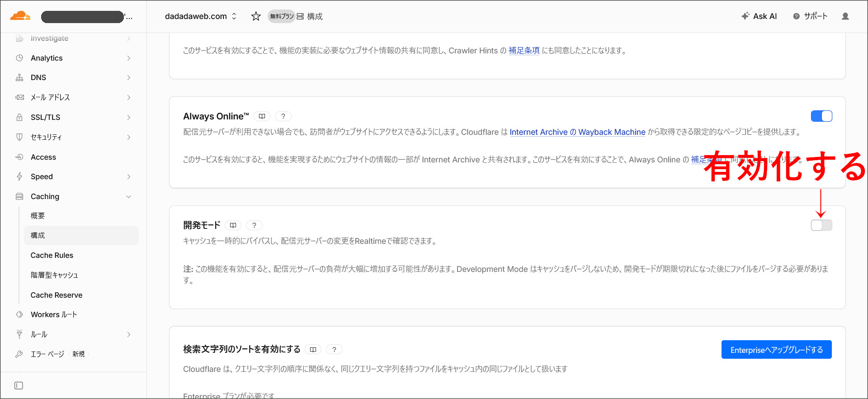
Task: Click the Investigate sidebar item
Action: 49,38
